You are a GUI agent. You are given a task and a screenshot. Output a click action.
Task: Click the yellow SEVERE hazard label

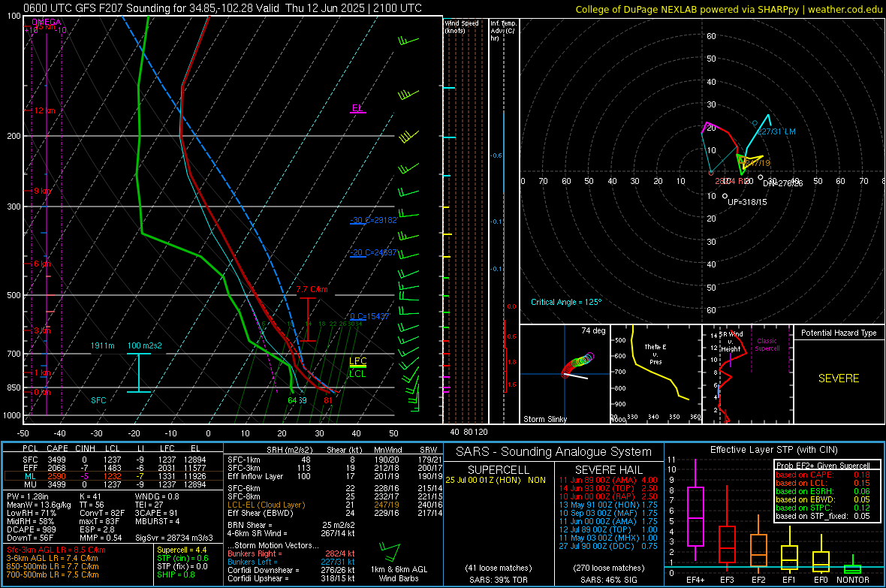pos(839,378)
